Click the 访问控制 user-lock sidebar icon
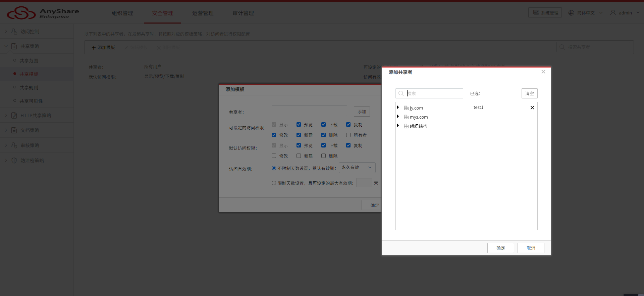Image resolution: width=644 pixels, height=296 pixels. (x=14, y=31)
